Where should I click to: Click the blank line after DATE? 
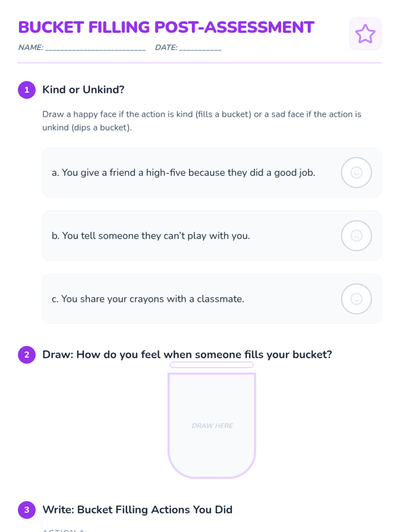[x=200, y=48]
